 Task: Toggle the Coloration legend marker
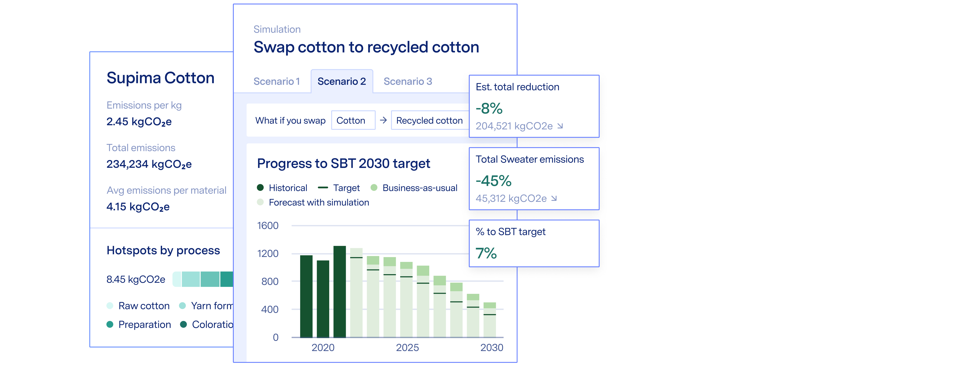183,324
